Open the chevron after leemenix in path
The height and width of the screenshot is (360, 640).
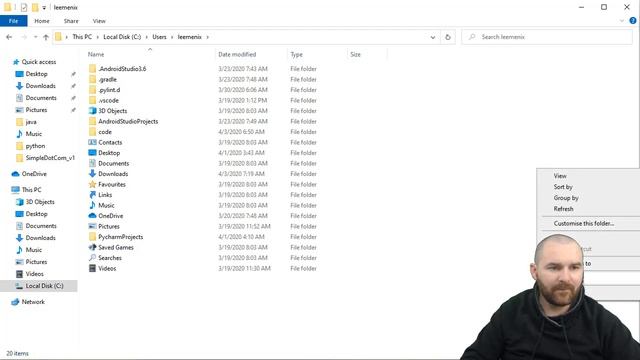tap(208, 37)
